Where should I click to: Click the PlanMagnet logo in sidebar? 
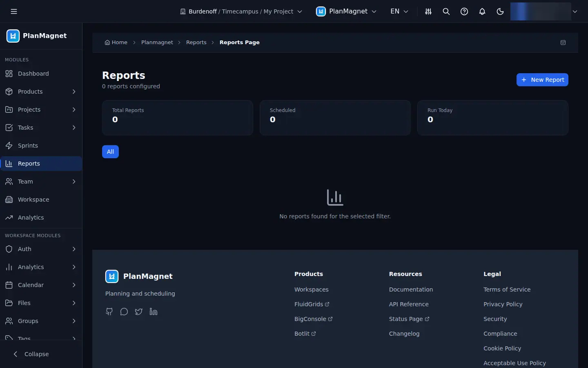13,36
